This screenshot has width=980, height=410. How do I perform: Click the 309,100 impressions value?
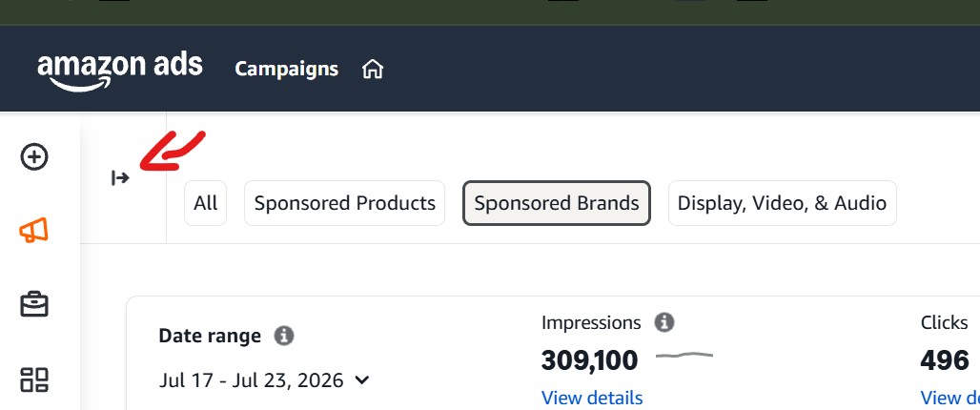click(589, 360)
